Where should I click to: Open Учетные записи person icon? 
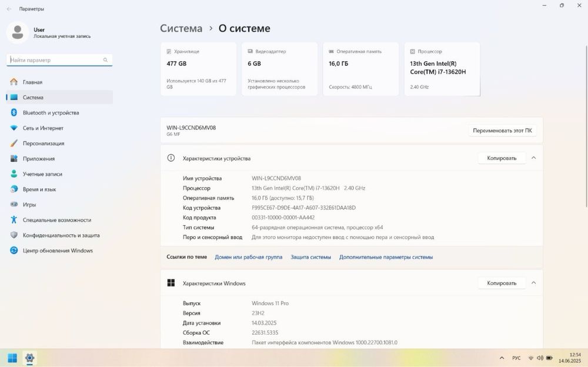14,174
